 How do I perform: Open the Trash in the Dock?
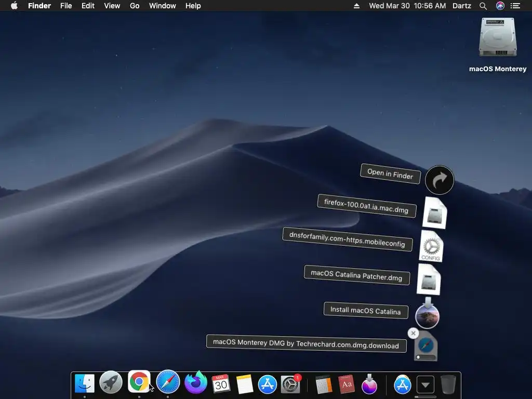pyautogui.click(x=448, y=384)
